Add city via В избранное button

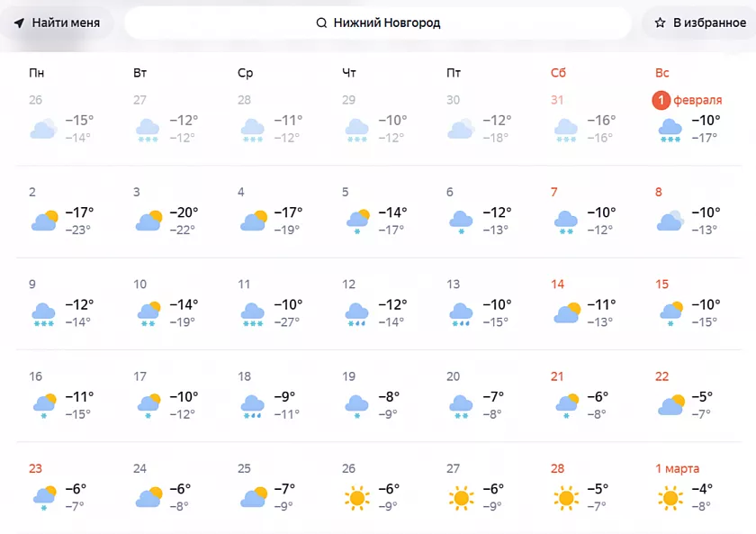699,23
